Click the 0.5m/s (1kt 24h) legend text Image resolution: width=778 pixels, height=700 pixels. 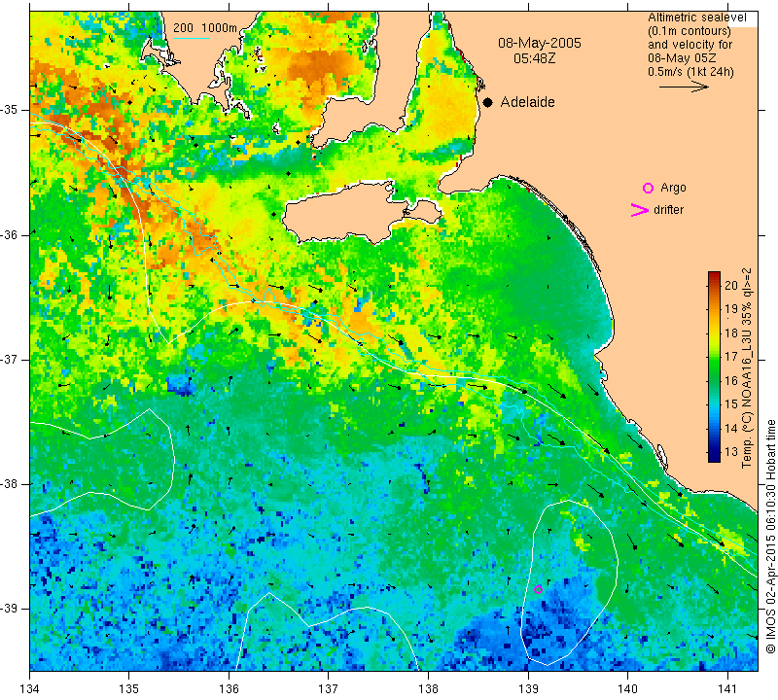pyautogui.click(x=690, y=72)
